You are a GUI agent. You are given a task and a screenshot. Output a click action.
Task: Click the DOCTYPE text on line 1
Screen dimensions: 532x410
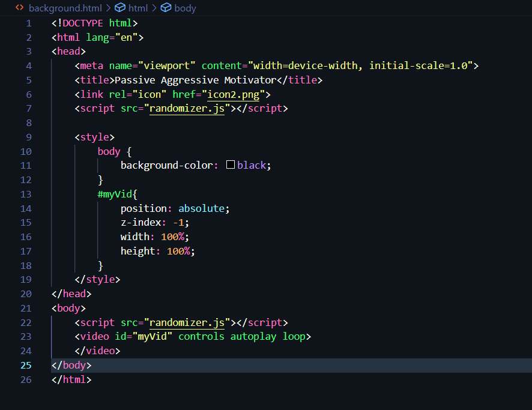[x=83, y=23]
